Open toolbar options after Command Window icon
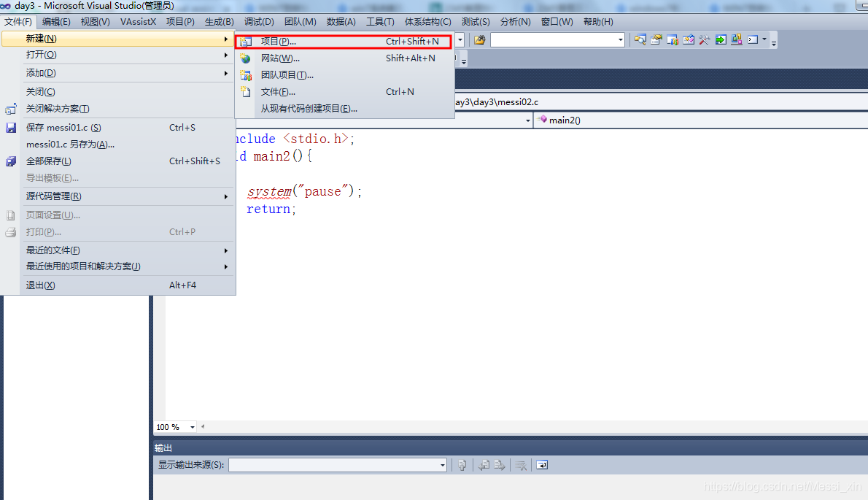The image size is (868, 500). coord(773,42)
